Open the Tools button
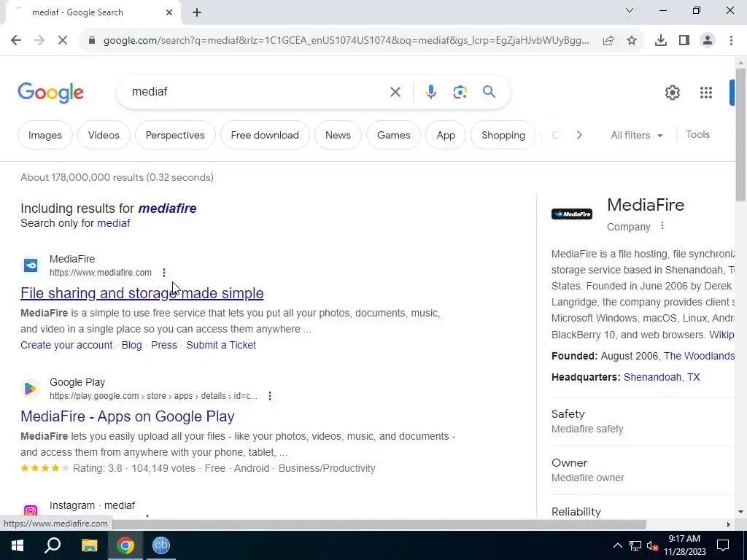This screenshot has width=747, height=560. (697, 135)
